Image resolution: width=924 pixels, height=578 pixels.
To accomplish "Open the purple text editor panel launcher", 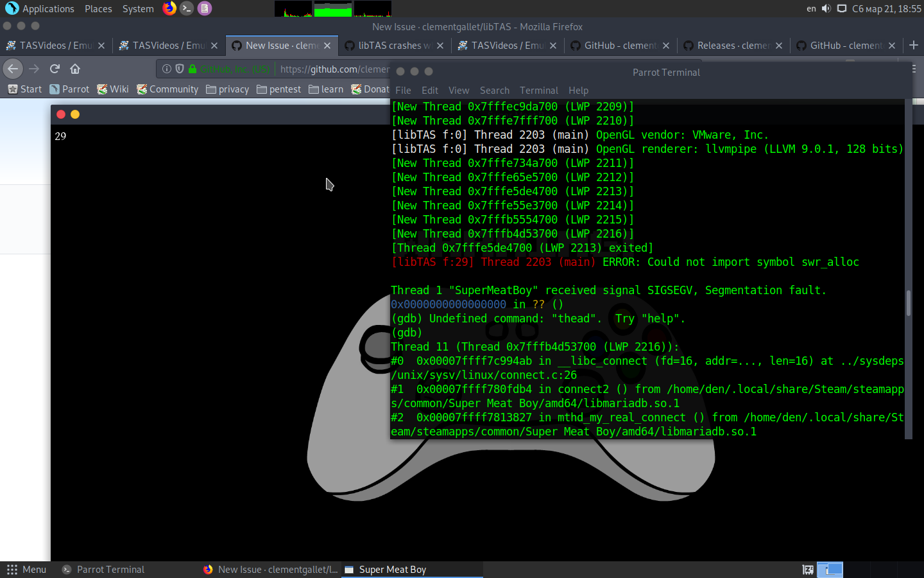I will tap(204, 8).
